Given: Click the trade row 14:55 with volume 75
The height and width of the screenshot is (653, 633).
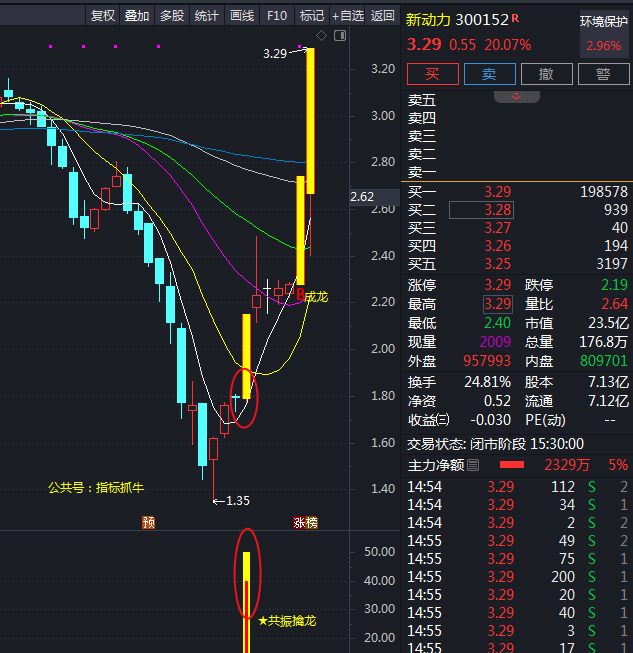Looking at the screenshot, I should pyautogui.click(x=517, y=558).
